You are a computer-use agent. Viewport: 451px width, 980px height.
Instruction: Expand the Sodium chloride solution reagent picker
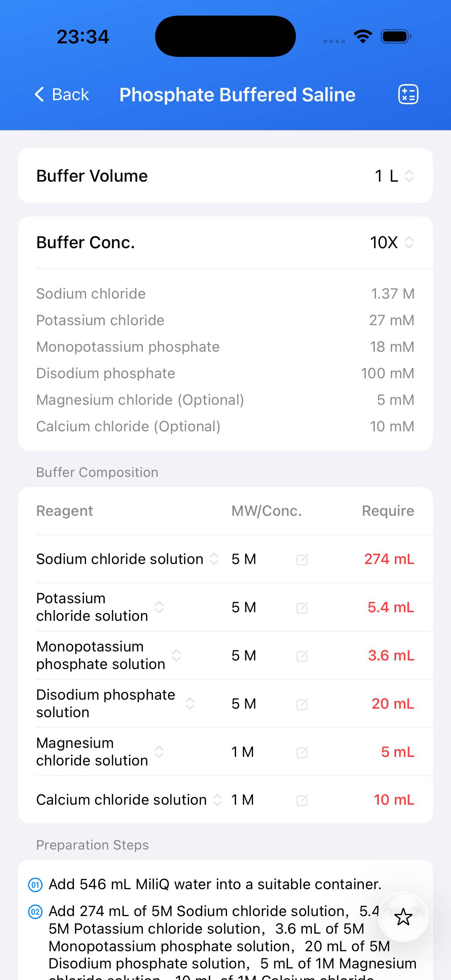tap(214, 559)
